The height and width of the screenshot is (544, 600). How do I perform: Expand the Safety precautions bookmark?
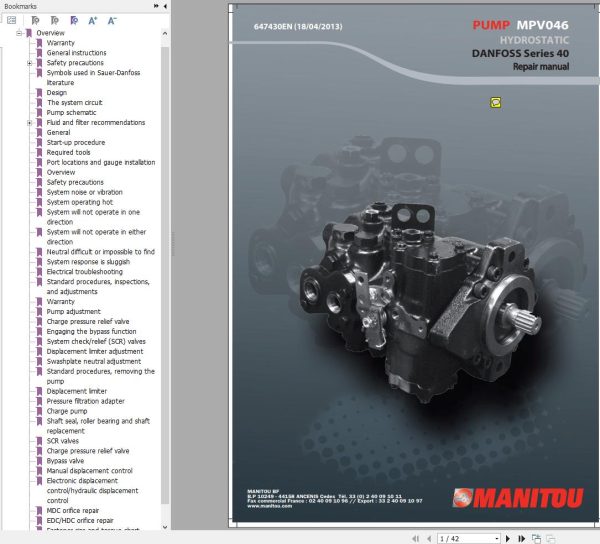29,63
